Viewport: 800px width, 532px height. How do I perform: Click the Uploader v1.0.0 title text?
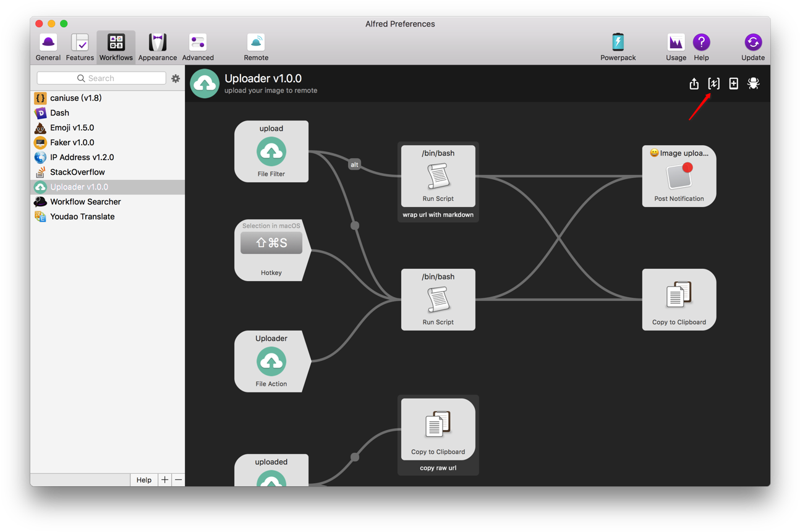[263, 78]
